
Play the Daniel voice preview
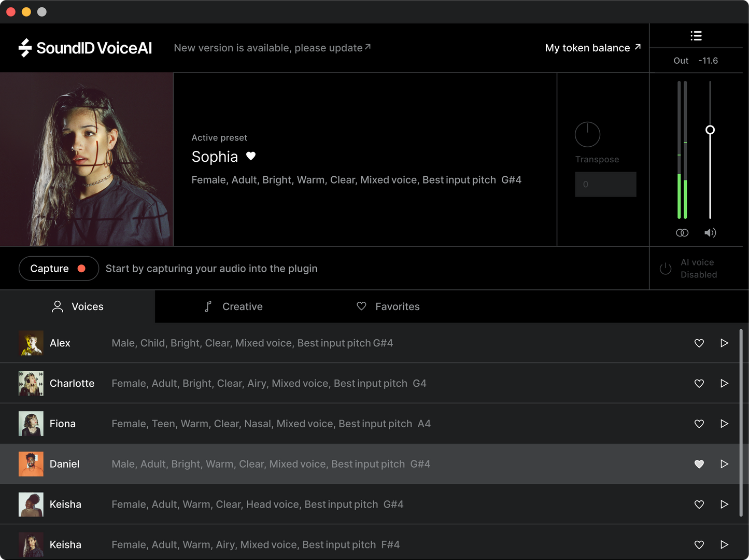pos(724,464)
